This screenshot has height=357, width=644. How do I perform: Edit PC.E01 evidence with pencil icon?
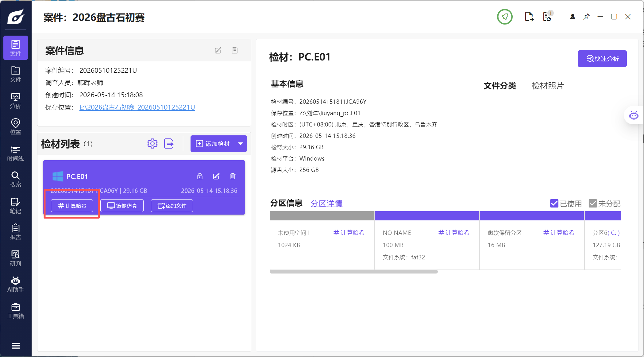coord(216,176)
